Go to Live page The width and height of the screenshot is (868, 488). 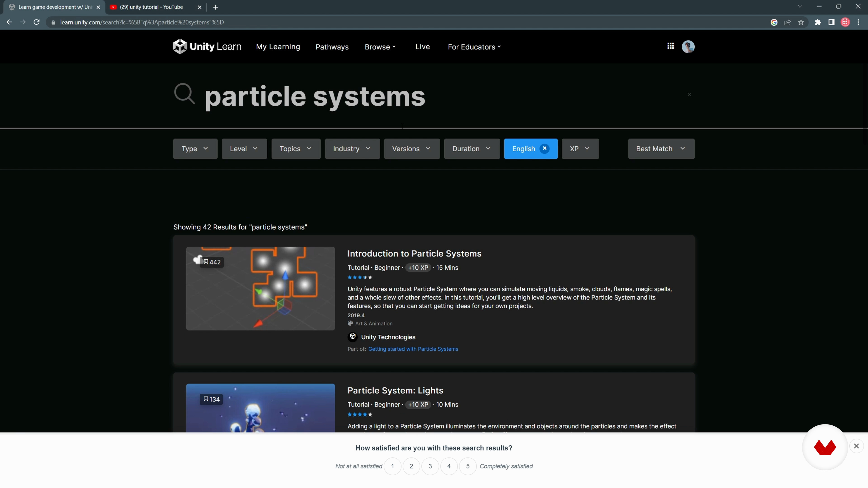422,47
